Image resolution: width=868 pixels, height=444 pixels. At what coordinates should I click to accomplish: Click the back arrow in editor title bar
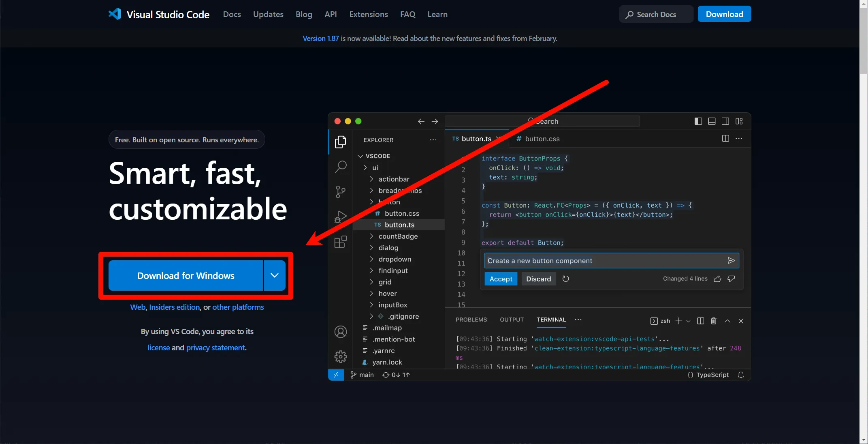[x=421, y=121]
